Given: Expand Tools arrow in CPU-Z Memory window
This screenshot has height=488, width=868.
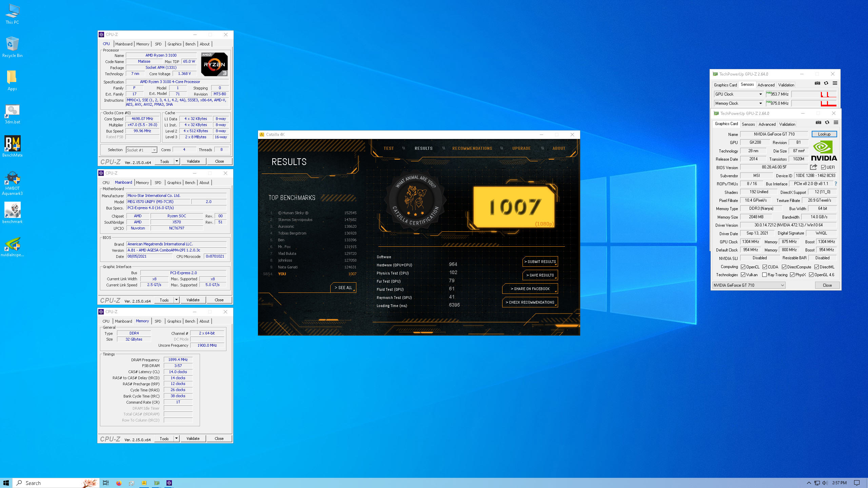Looking at the screenshot, I should point(176,439).
